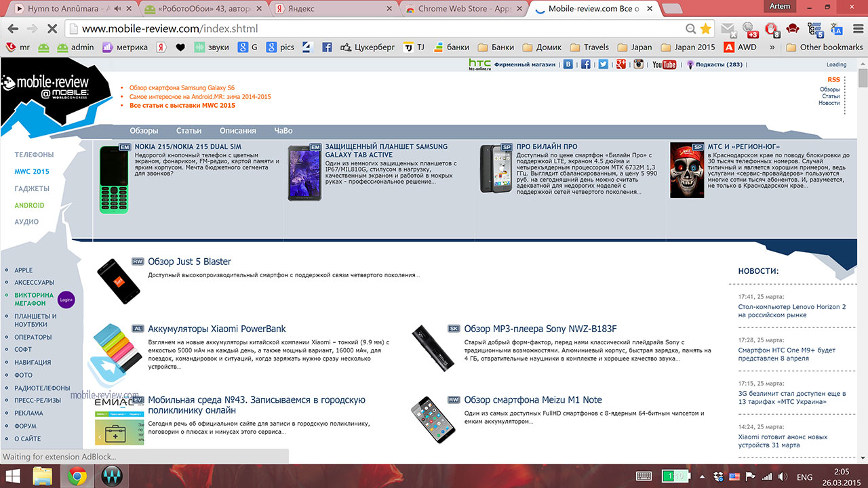
Task: Expand hidden bookmarks chevron
Action: pyautogui.click(x=772, y=47)
